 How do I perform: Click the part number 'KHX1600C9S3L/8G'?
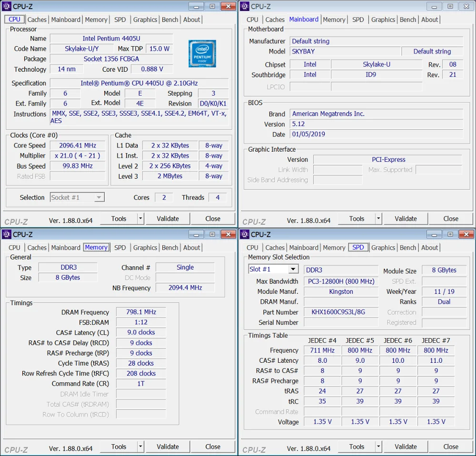pyautogui.click(x=341, y=312)
